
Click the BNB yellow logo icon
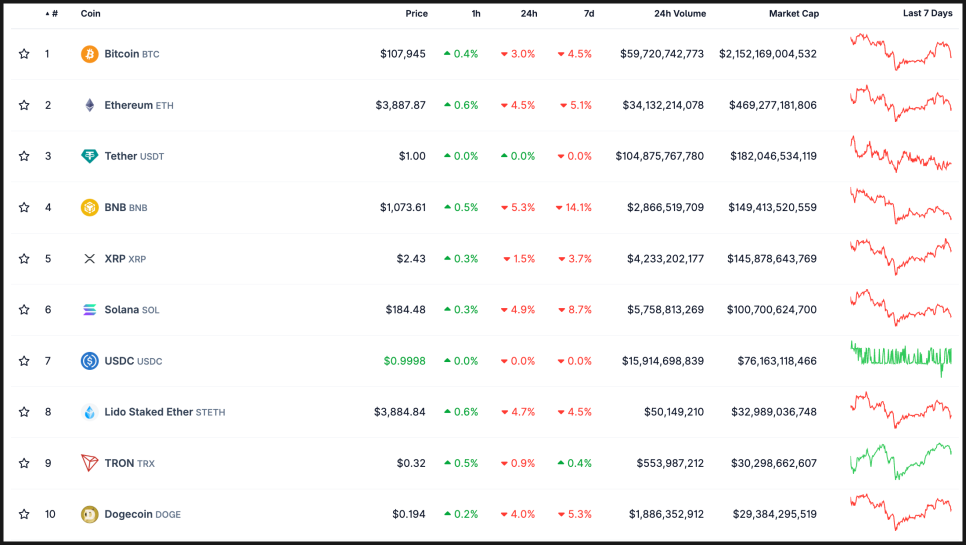[x=90, y=208]
